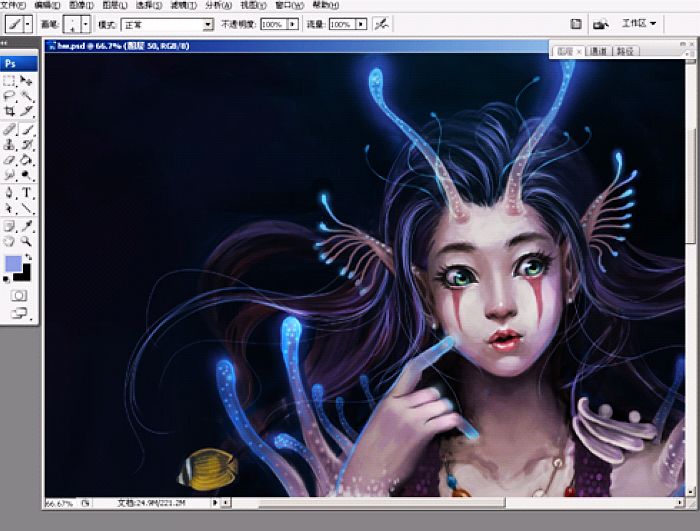Close the 图层 tab with its x
The image size is (700, 531).
(579, 52)
